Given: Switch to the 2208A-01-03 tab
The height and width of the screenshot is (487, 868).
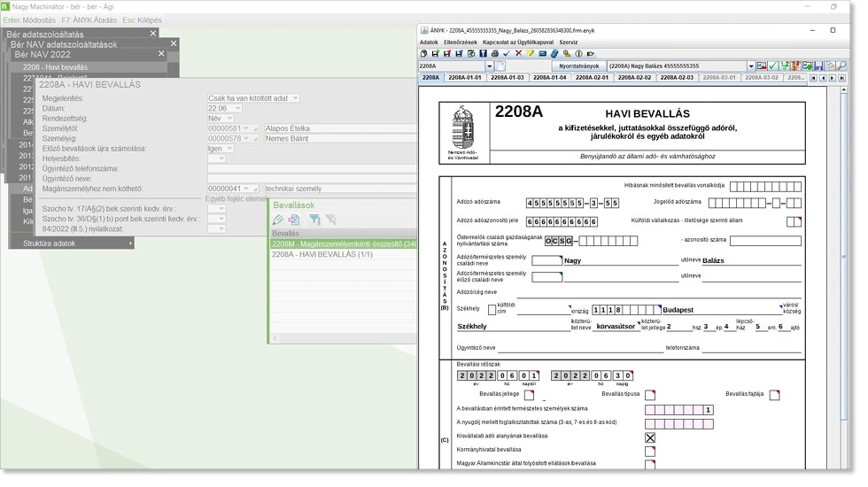Looking at the screenshot, I should (506, 78).
